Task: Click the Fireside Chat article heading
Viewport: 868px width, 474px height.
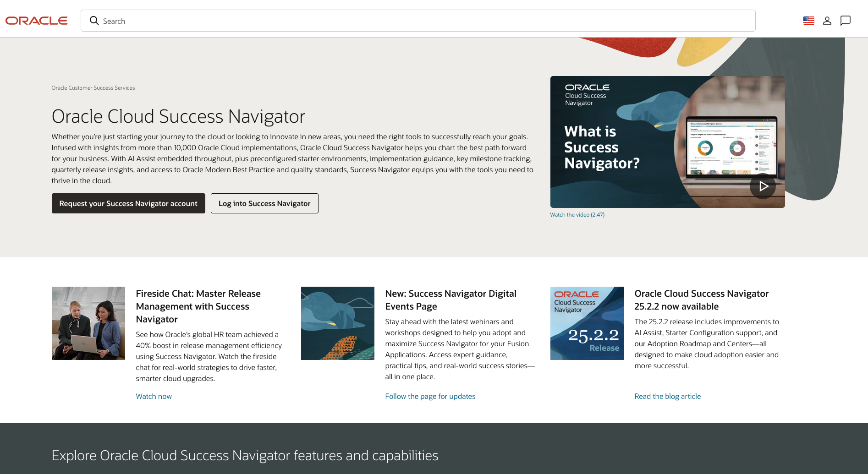Action: coord(198,306)
